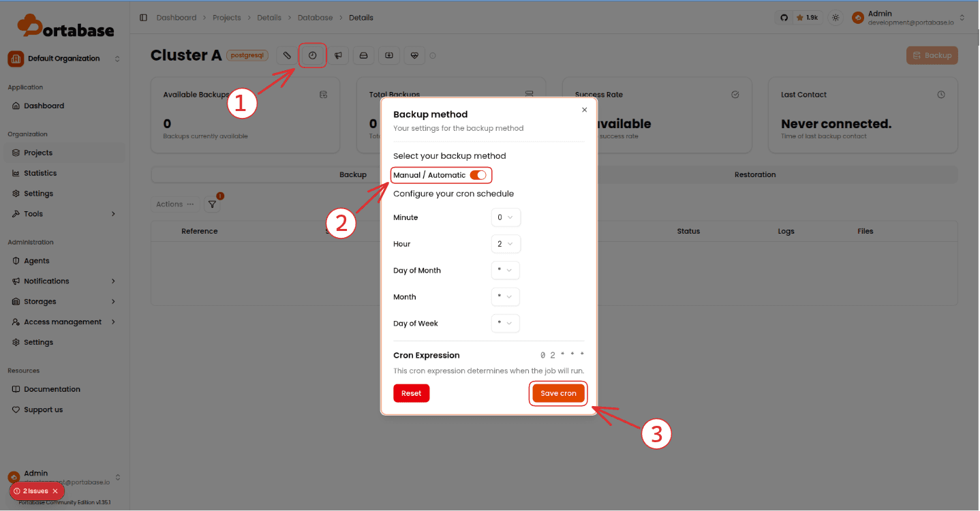Open Dashboard in the sidebar

point(65,106)
